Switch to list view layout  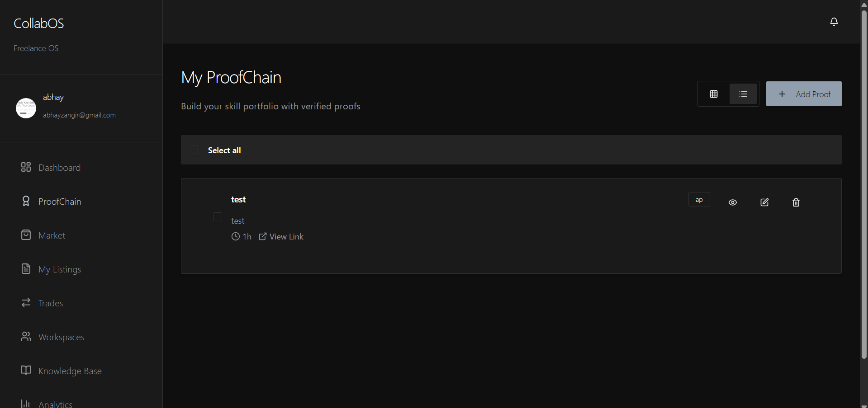(743, 94)
